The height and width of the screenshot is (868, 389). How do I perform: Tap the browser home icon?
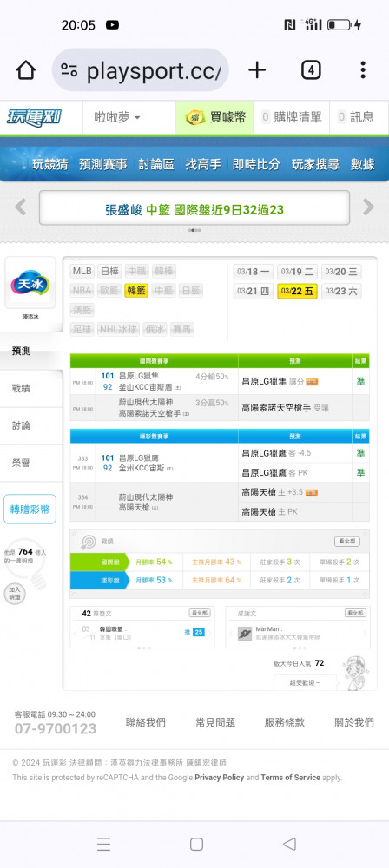click(x=25, y=70)
